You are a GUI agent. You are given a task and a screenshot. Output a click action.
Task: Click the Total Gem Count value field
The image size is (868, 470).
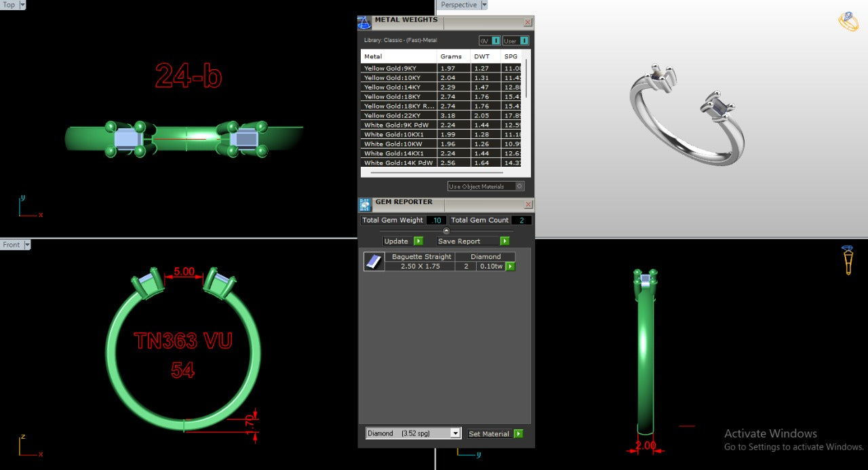[521, 220]
